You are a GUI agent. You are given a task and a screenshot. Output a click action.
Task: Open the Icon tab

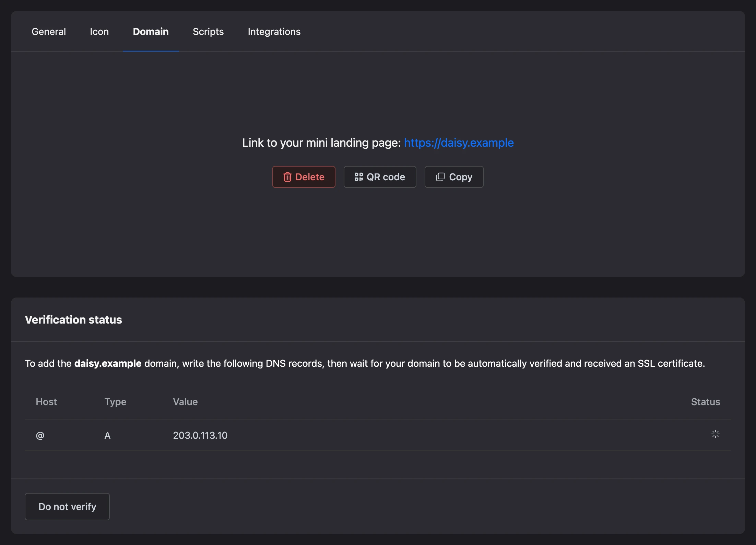tap(99, 32)
